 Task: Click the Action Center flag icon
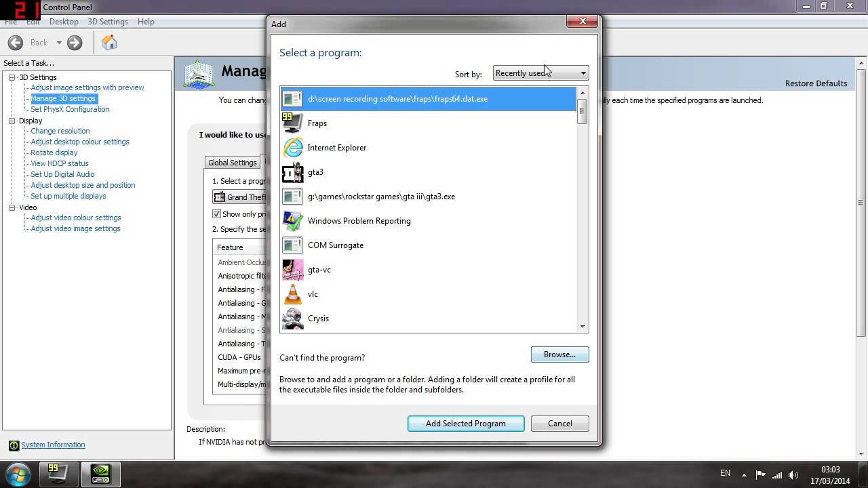click(x=760, y=474)
